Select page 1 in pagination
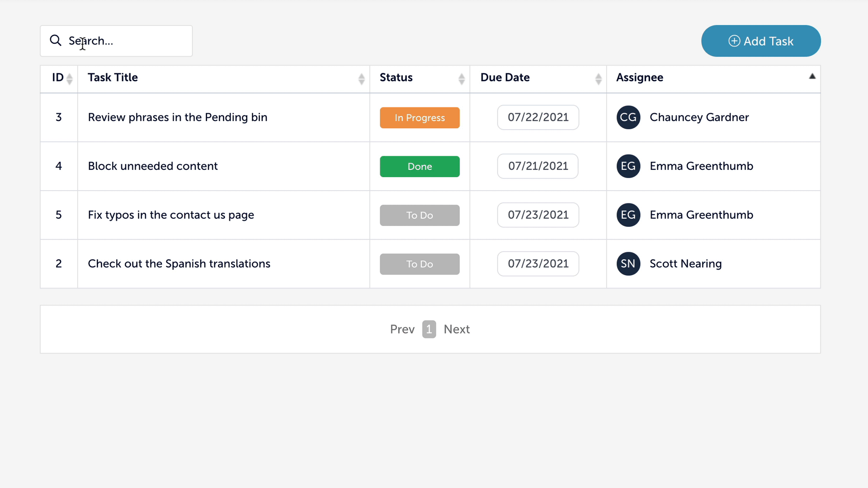The width and height of the screenshot is (868, 488). 429,329
